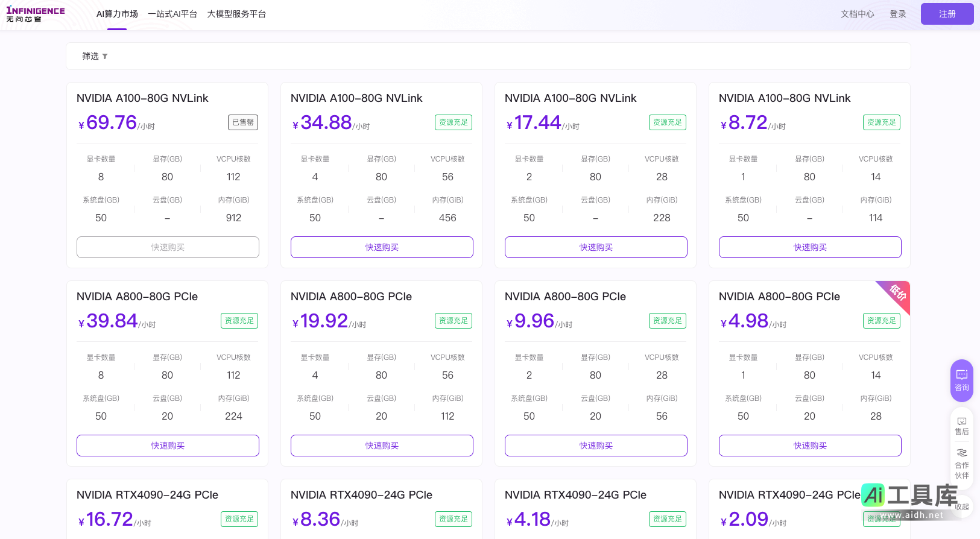Collapse the sidebar with 收起
This screenshot has height=539, width=980.
[961, 507]
